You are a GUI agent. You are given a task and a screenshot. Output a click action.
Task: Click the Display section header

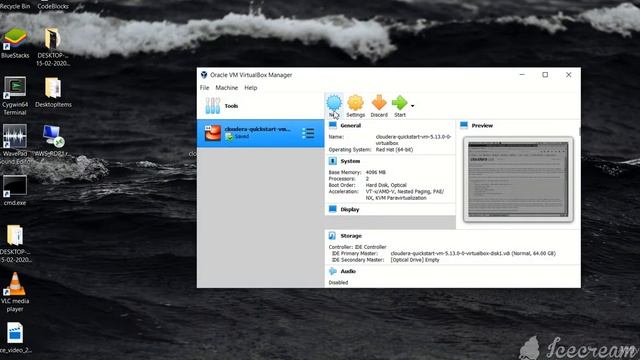pyautogui.click(x=350, y=209)
